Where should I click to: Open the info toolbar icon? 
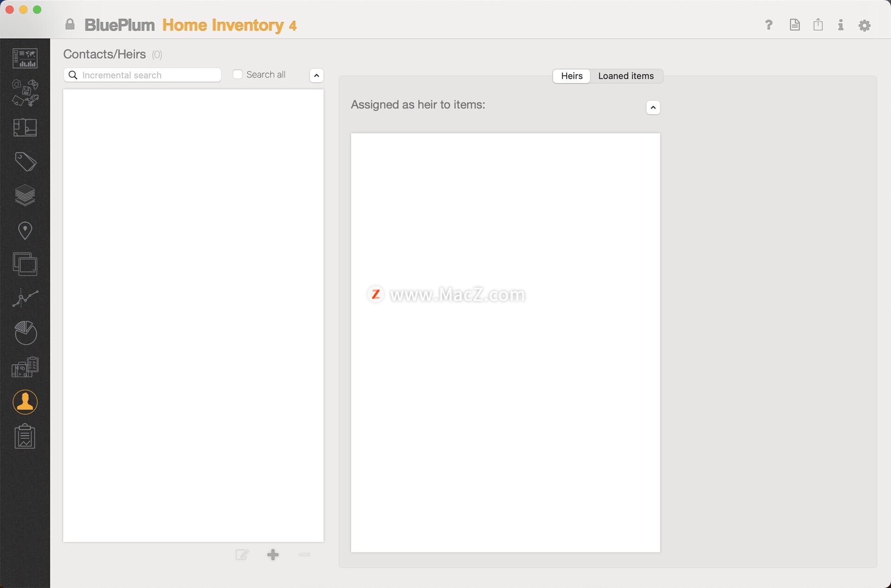840,25
